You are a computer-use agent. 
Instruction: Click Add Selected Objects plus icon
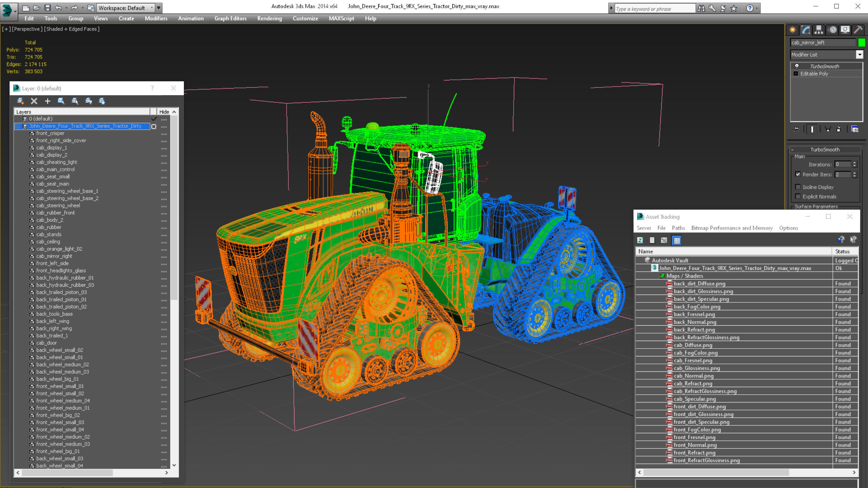pyautogui.click(x=48, y=101)
